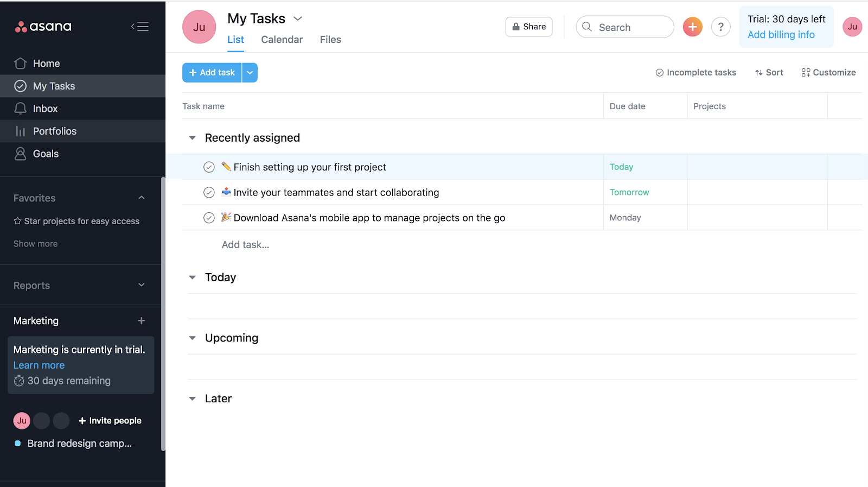
Task: Open the My Tasks title dropdown
Action: point(298,18)
